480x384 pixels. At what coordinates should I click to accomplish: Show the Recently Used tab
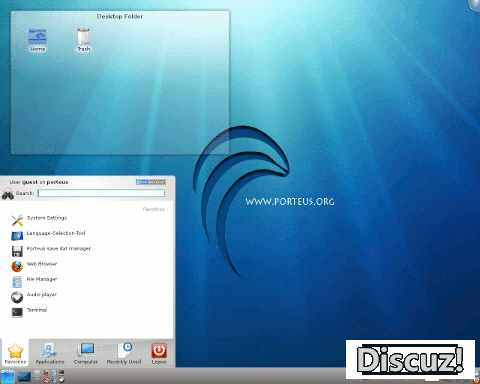[x=124, y=353]
